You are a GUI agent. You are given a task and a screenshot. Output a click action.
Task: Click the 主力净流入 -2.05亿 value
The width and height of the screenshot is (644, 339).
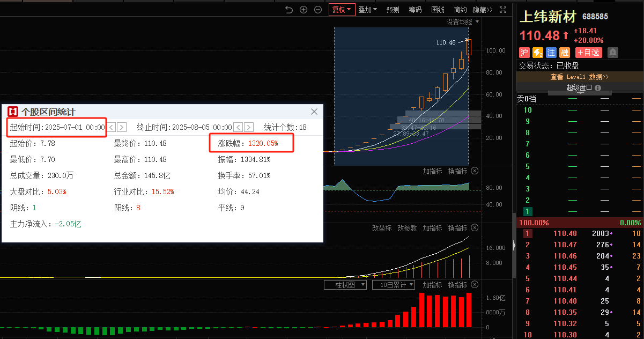coord(68,224)
